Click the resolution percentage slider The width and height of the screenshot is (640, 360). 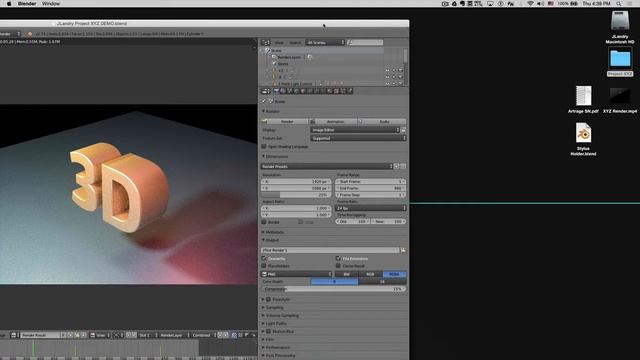pyautogui.click(x=296, y=195)
